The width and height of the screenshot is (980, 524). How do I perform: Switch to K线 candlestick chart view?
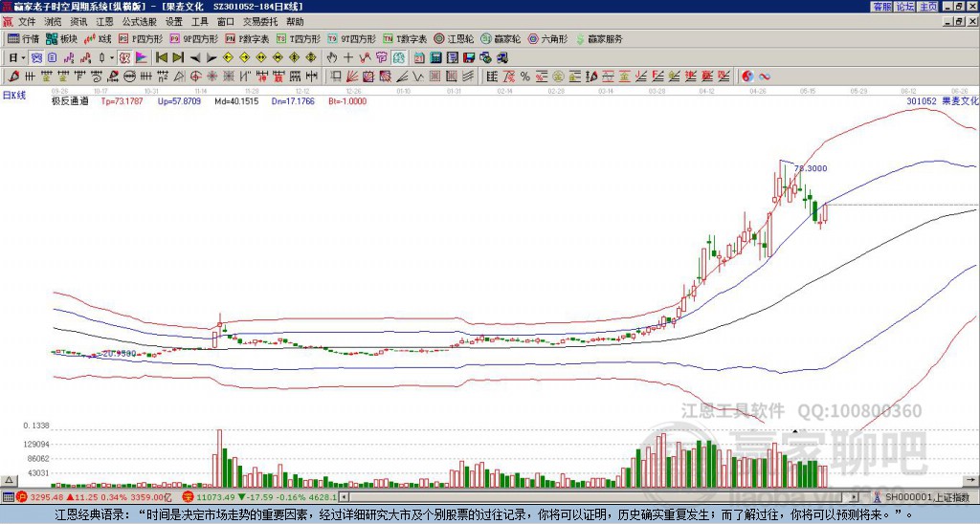[98, 38]
